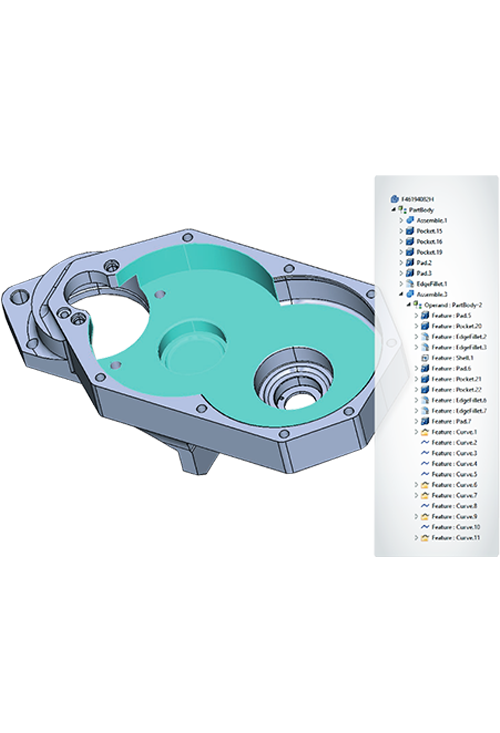Select 'Feature : Shell.1' label

452,358
